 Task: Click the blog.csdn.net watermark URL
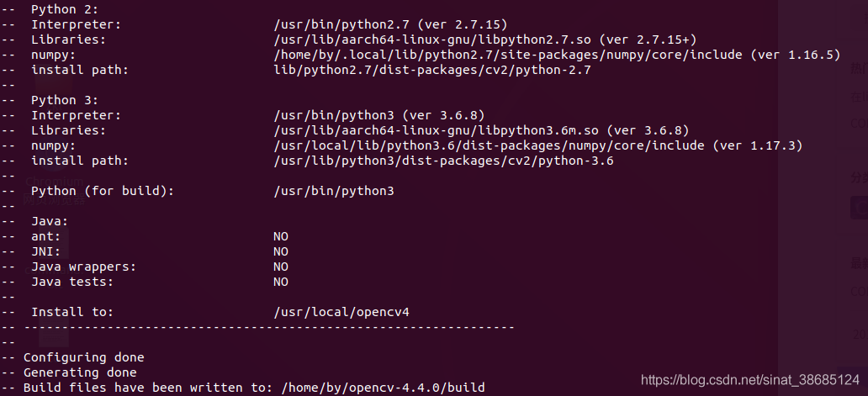click(x=750, y=381)
